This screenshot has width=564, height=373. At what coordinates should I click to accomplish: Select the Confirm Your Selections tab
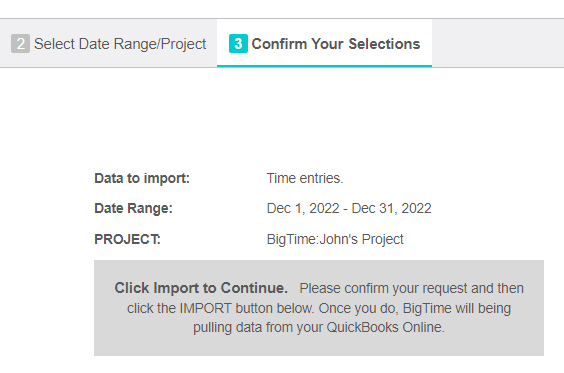pyautogui.click(x=324, y=44)
